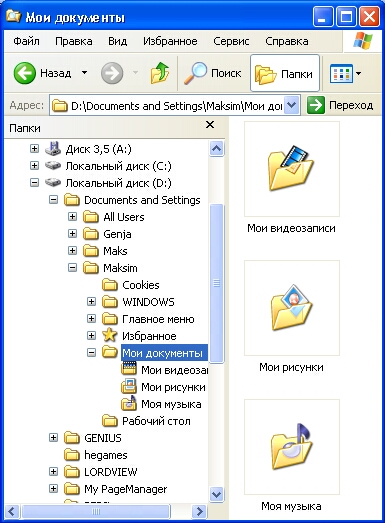Select Мои рисунки picture icon in tree
385x523 pixels.
129,387
